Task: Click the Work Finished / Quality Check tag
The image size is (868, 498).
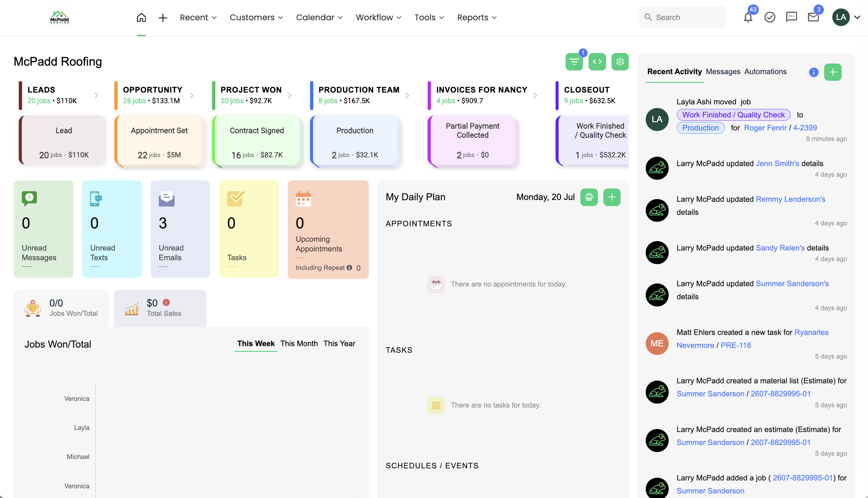Action: (x=733, y=115)
